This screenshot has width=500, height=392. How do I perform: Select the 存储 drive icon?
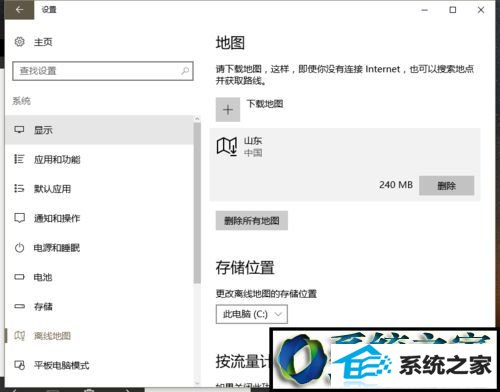click(19, 306)
